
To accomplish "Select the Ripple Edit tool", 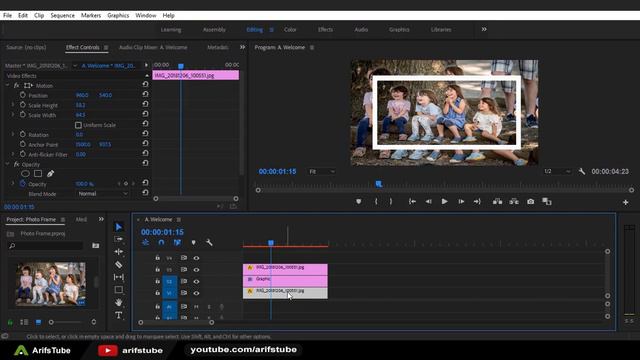I will pos(119,252).
